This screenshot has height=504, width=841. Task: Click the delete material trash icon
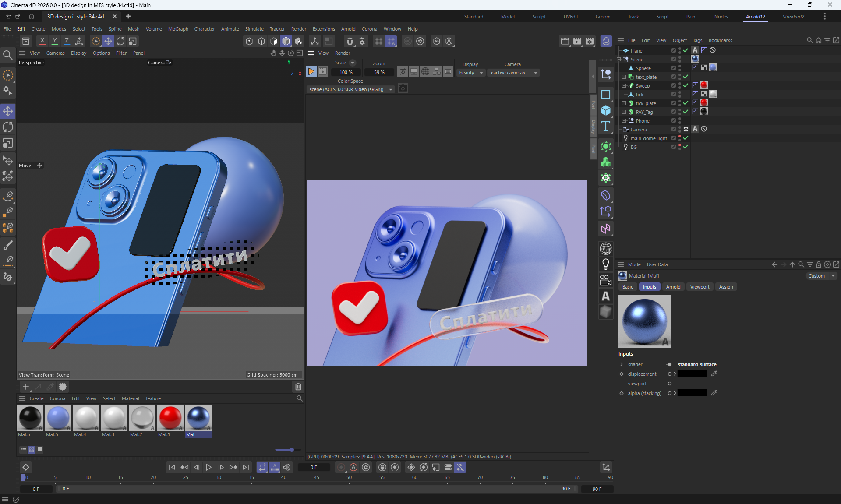(x=298, y=387)
